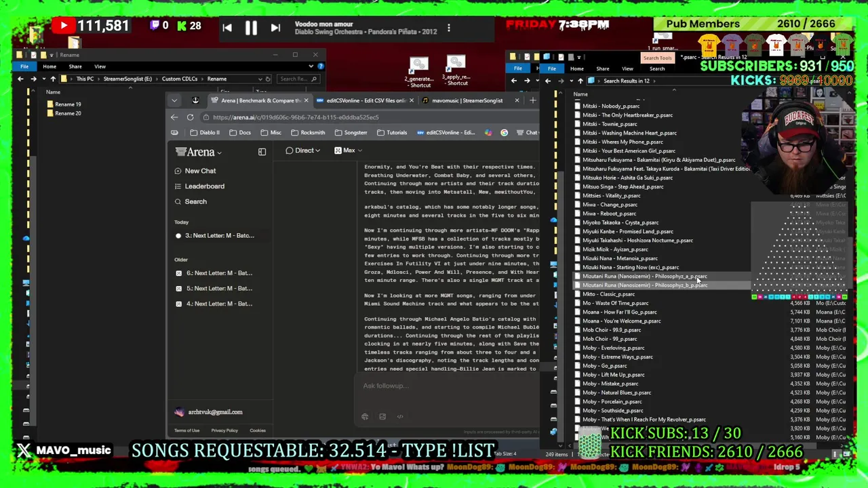The height and width of the screenshot is (488, 868).
Task: Open the Rocksmith bookmark folder
Action: coord(308,133)
